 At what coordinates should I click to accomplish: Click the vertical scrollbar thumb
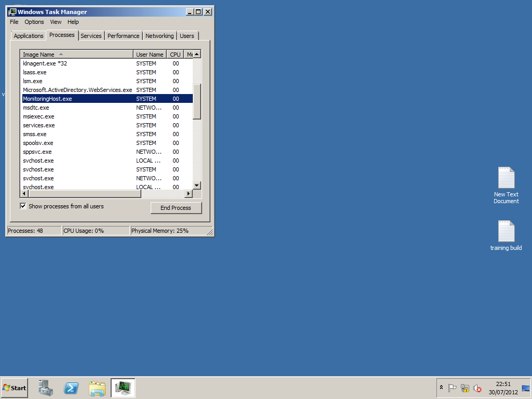coord(197,101)
